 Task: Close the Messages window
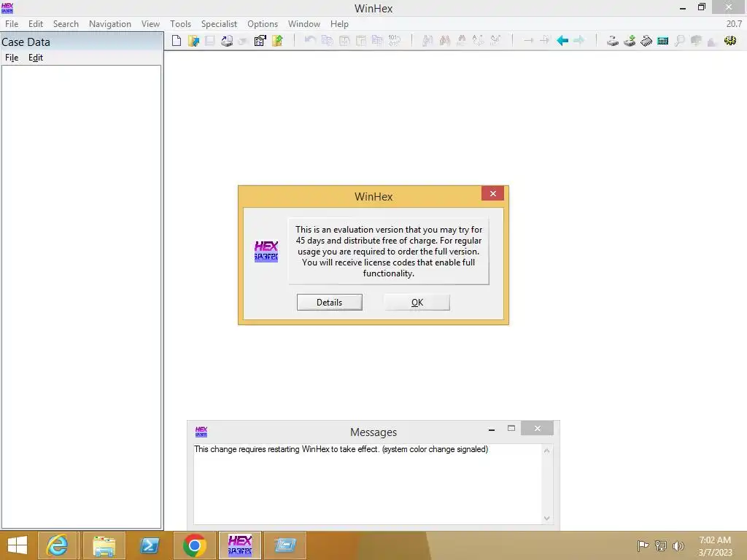click(x=538, y=428)
